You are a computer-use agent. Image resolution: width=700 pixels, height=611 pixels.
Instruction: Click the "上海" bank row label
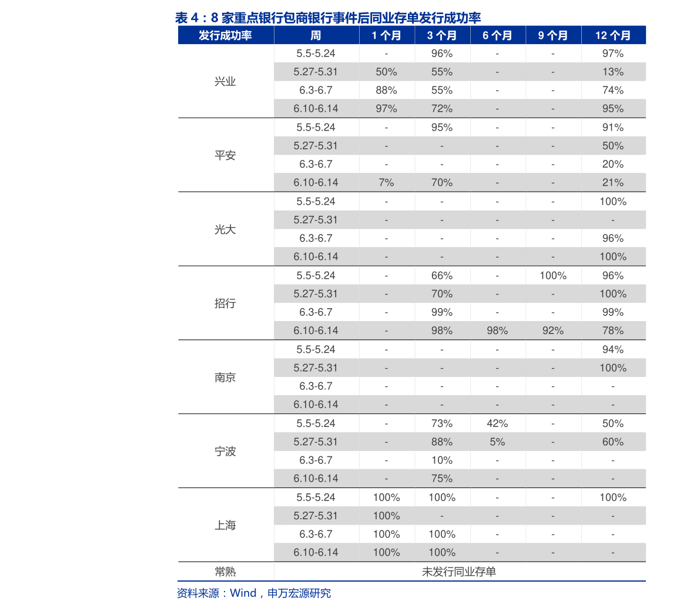225,525
